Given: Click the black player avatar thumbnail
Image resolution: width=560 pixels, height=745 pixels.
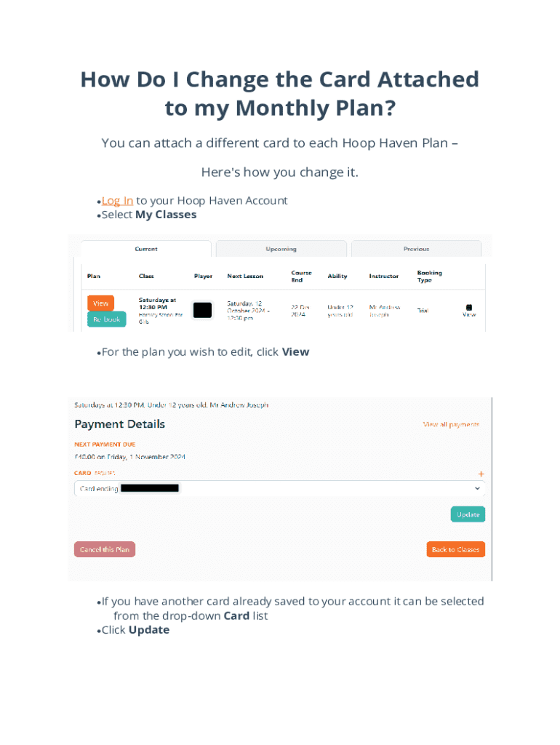Looking at the screenshot, I should coord(202,310).
